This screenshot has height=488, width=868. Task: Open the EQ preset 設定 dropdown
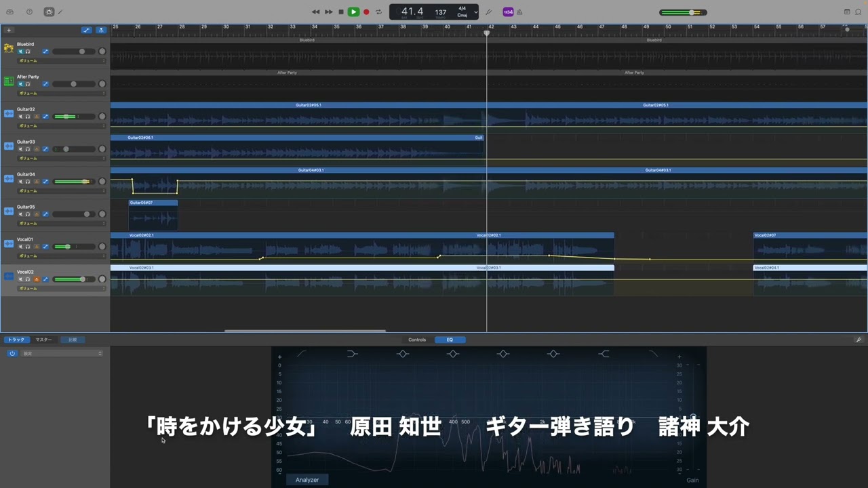tap(62, 353)
